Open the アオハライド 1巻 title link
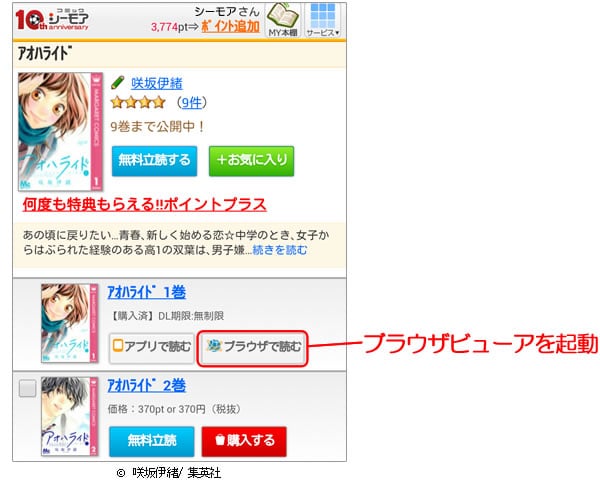 (147, 292)
